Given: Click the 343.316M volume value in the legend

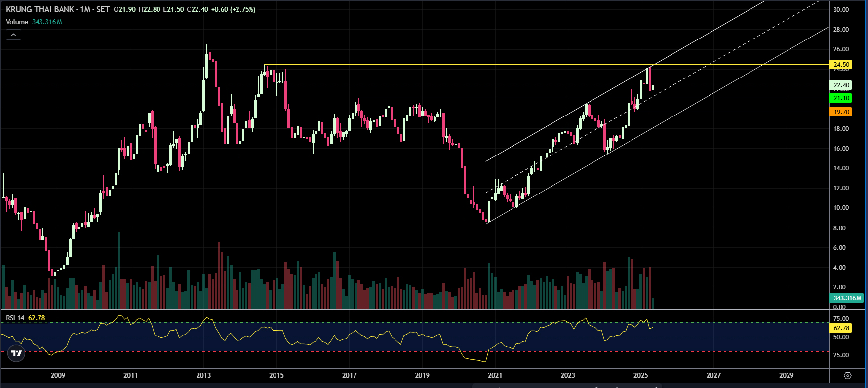Looking at the screenshot, I should pos(47,22).
